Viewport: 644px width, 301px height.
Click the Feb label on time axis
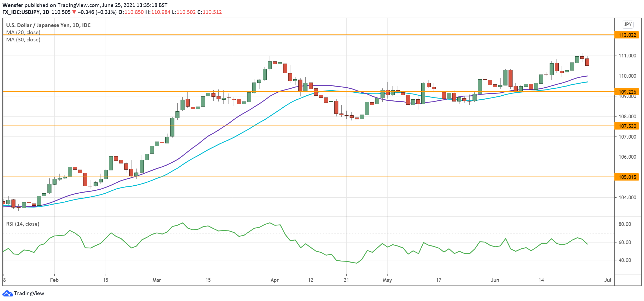pos(54,280)
